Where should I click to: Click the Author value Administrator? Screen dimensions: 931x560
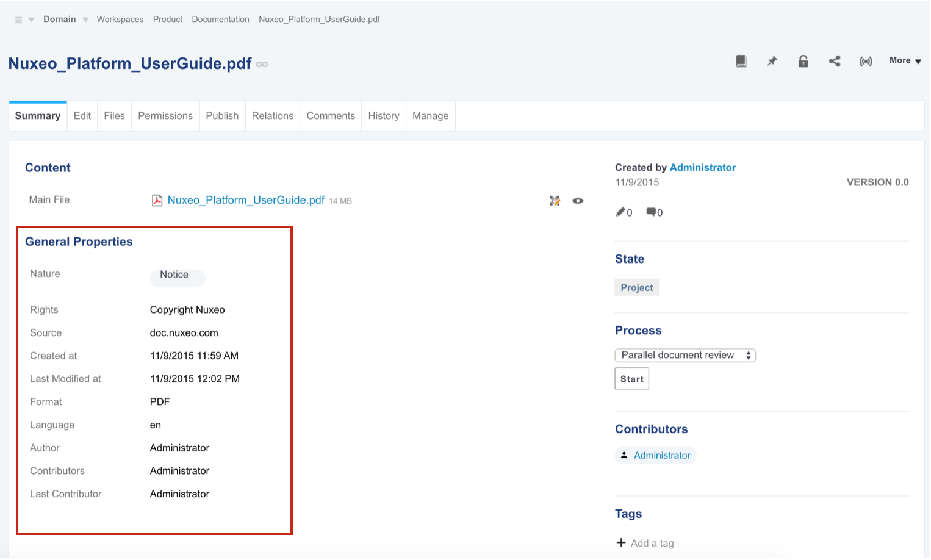point(179,448)
